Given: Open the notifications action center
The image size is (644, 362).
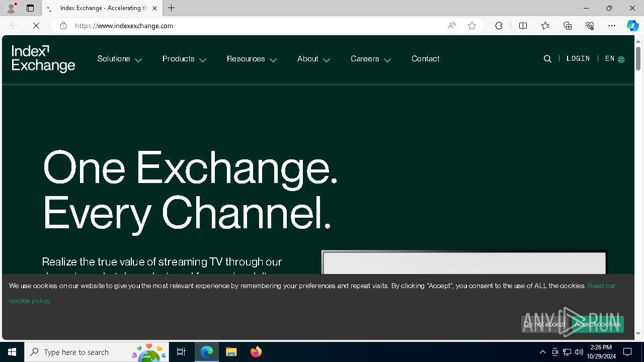Looking at the screenshot, I should click(x=627, y=352).
